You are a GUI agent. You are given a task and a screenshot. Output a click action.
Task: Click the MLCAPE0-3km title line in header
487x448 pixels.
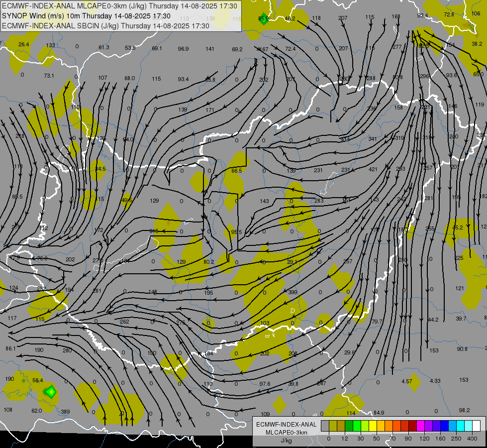(x=119, y=6)
